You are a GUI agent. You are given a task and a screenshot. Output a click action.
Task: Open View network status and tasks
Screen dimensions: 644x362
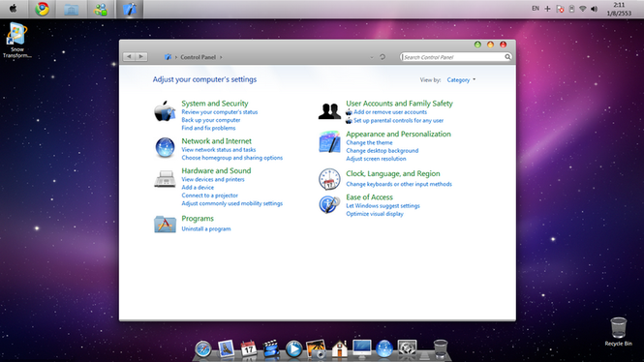(219, 150)
